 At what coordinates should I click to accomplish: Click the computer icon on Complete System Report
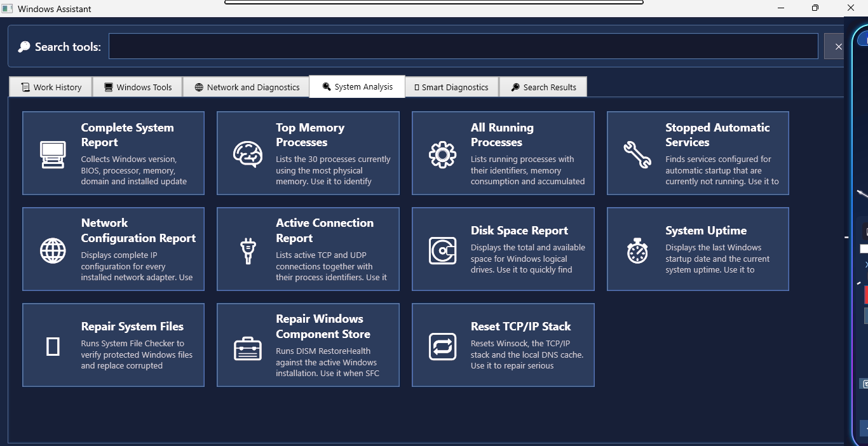53,154
